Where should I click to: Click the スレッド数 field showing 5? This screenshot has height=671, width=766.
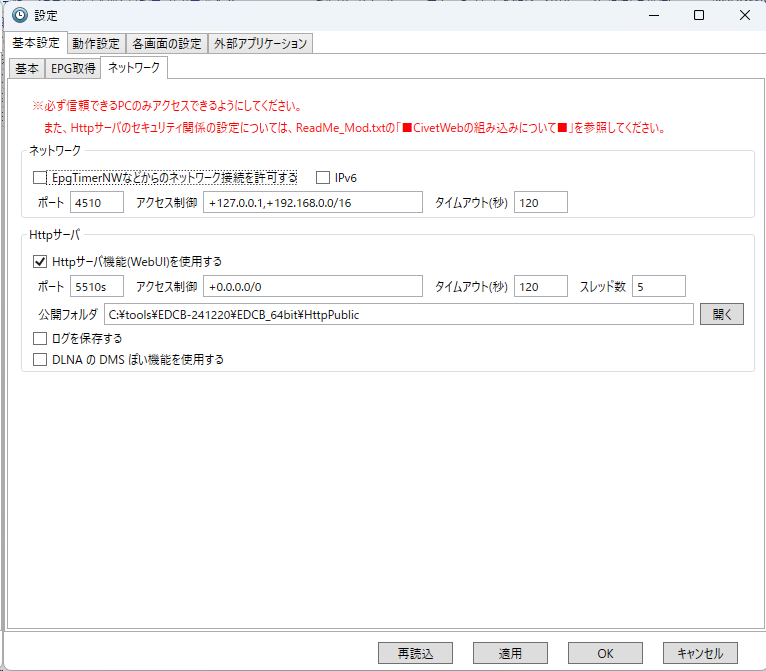click(x=659, y=287)
